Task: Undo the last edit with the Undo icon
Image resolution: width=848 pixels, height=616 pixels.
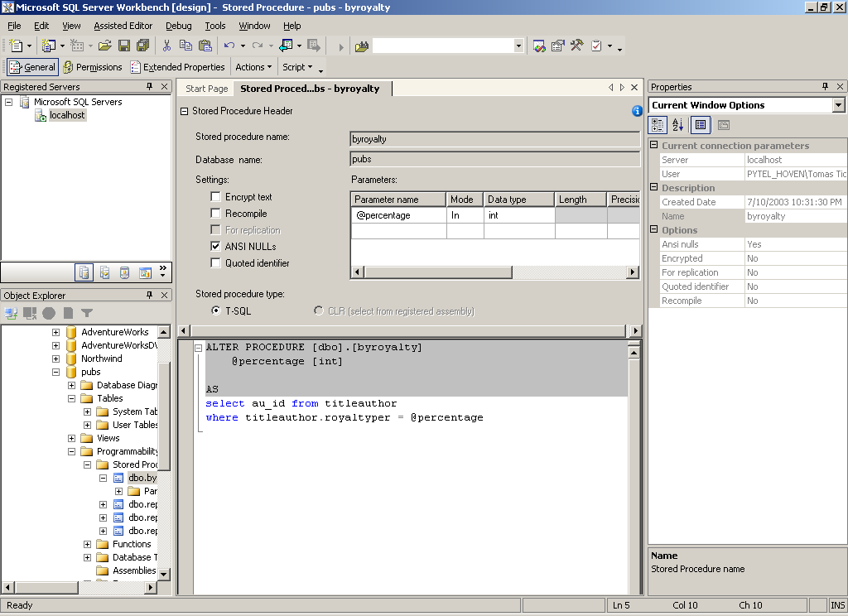Action: [x=230, y=46]
